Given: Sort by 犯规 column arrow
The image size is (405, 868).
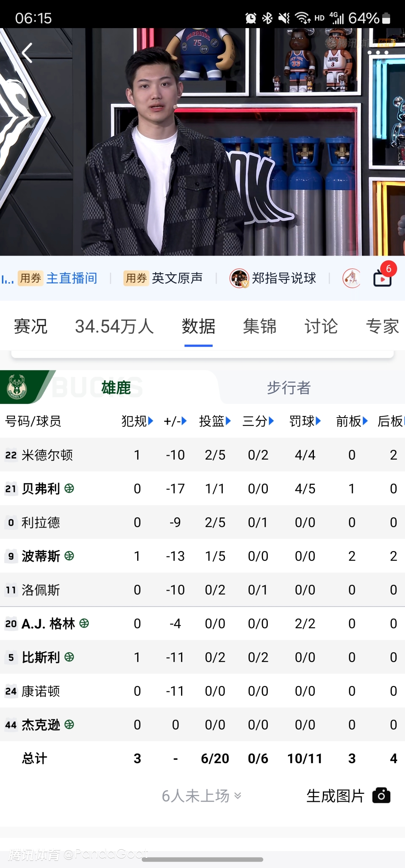Looking at the screenshot, I should pos(150,421).
